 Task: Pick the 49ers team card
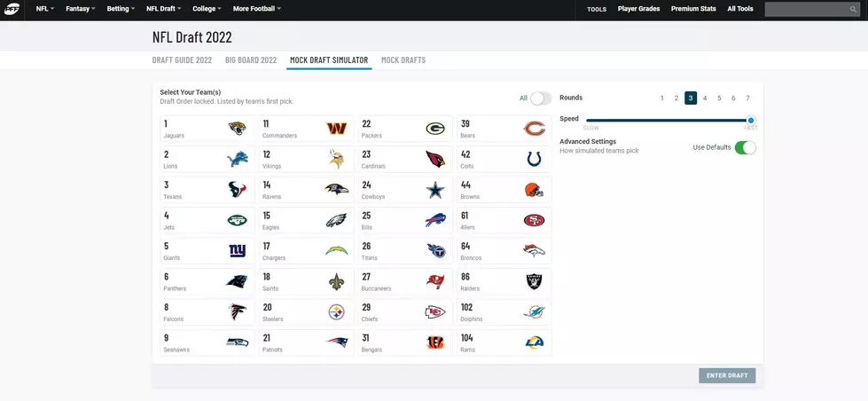[x=504, y=220]
